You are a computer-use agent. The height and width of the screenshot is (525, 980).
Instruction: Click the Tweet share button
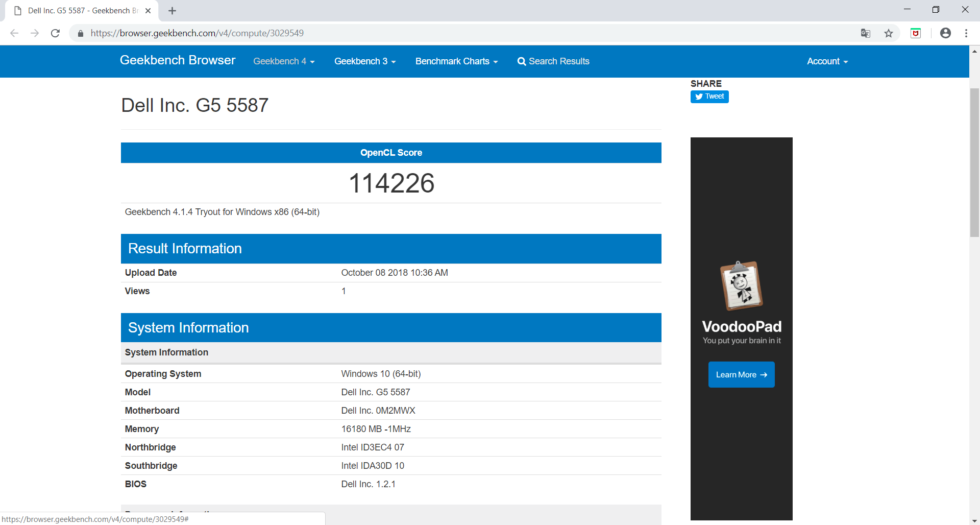click(x=709, y=97)
